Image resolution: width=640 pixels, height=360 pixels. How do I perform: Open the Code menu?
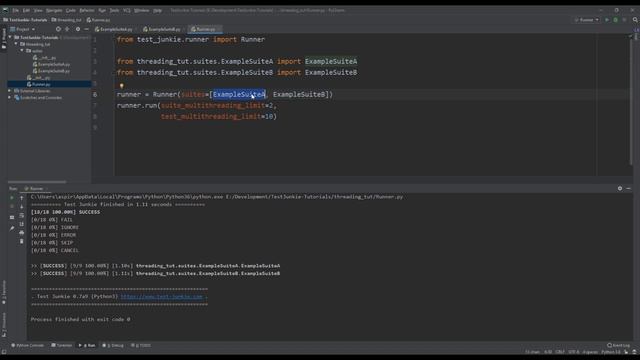pyautogui.click(x=71, y=10)
